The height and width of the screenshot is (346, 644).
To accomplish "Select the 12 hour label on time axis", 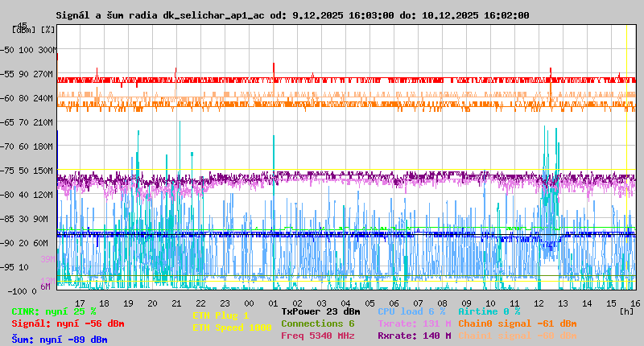I will [539, 303].
